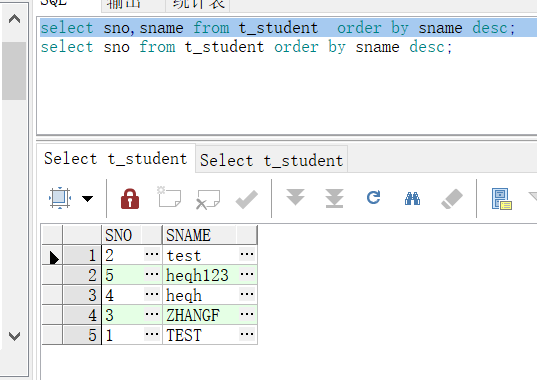Click the insert record icon
The height and width of the screenshot is (380, 537).
(169, 197)
